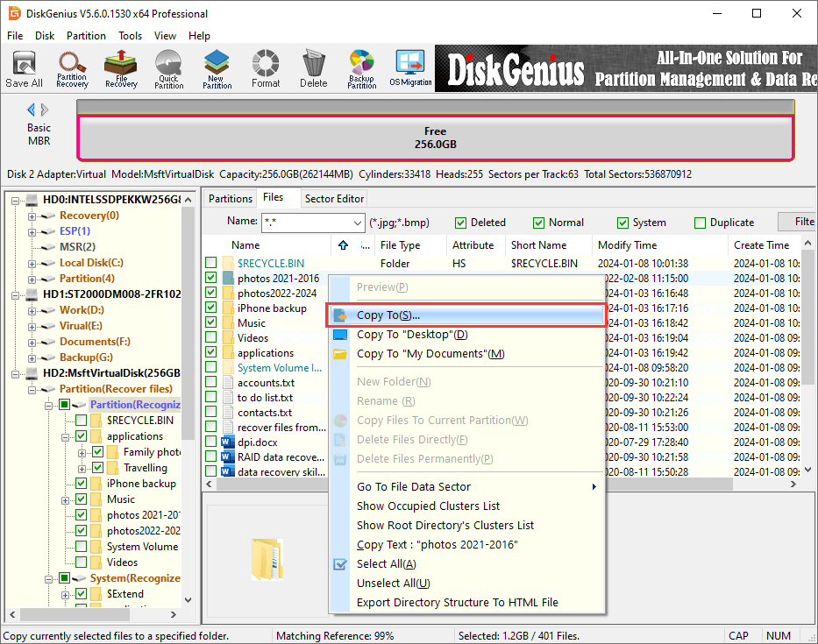Go to the previous disk arrow
Screen dimensions: 818x644
31,110
